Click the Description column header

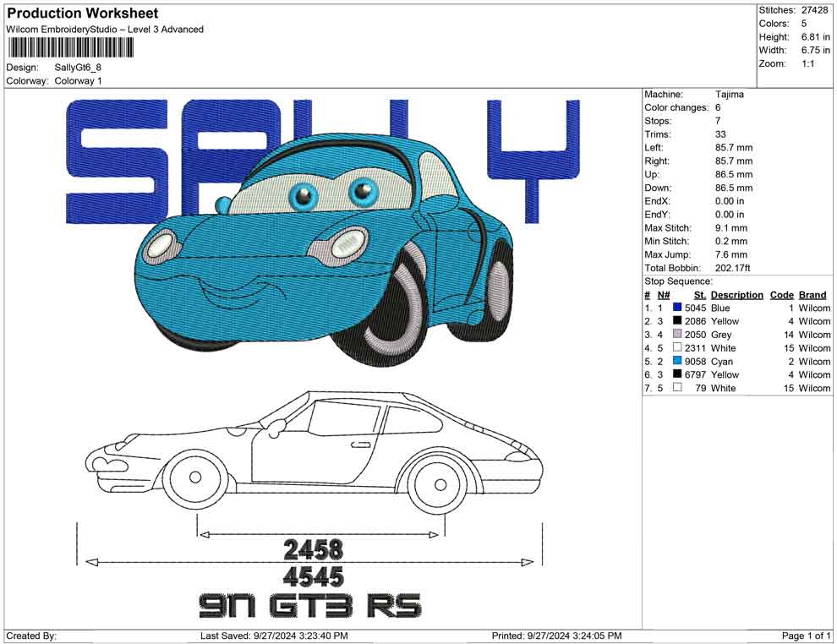[x=736, y=295]
